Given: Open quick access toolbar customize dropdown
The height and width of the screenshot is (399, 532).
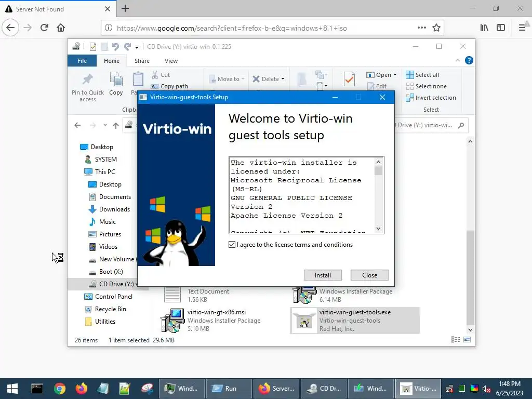Looking at the screenshot, I should (x=137, y=47).
